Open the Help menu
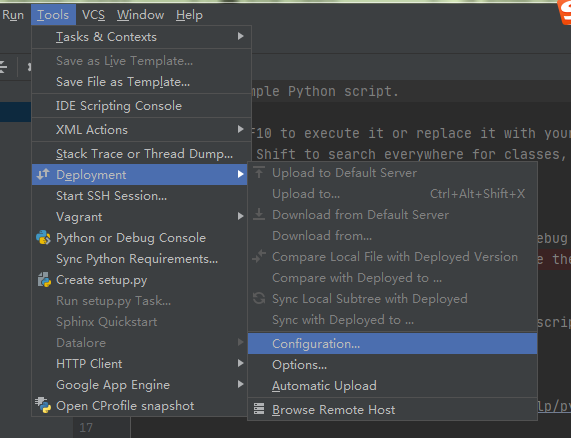The image size is (571, 438). click(x=189, y=15)
